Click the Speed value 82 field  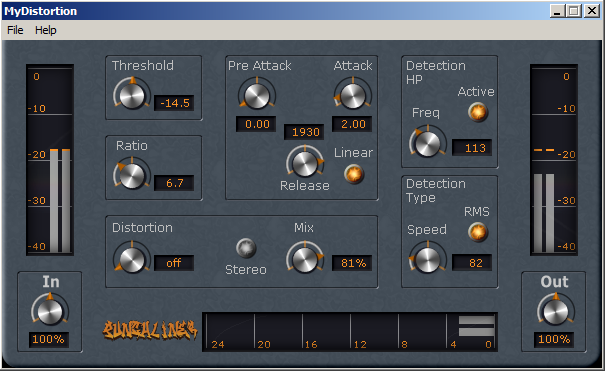pyautogui.click(x=472, y=263)
